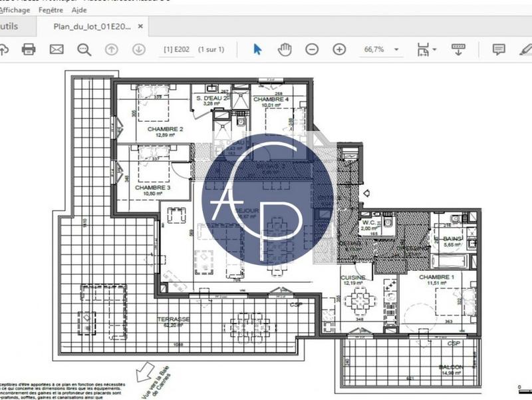
Task: Go to next page arrow
Action: (138, 49)
